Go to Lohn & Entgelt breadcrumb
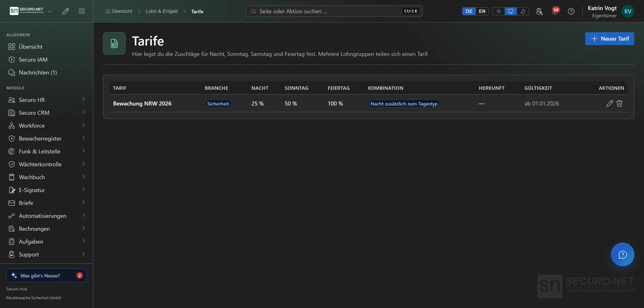This screenshot has height=308, width=644. point(162,11)
